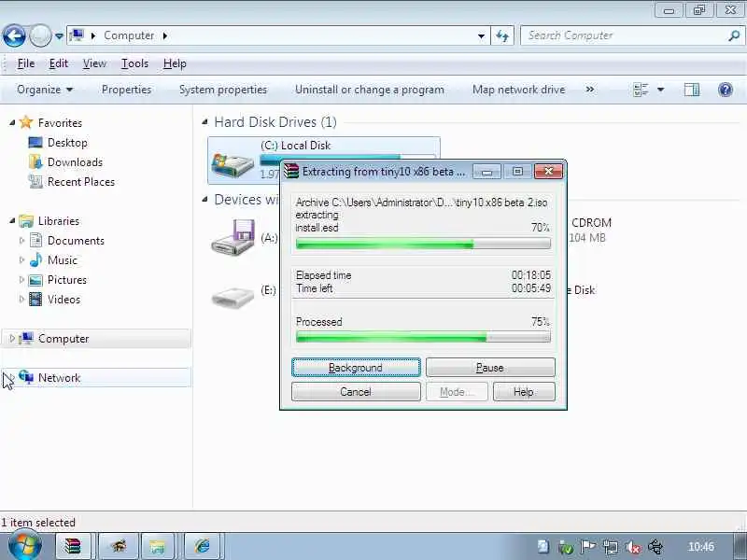Select Favorites in navigation pane

point(60,123)
